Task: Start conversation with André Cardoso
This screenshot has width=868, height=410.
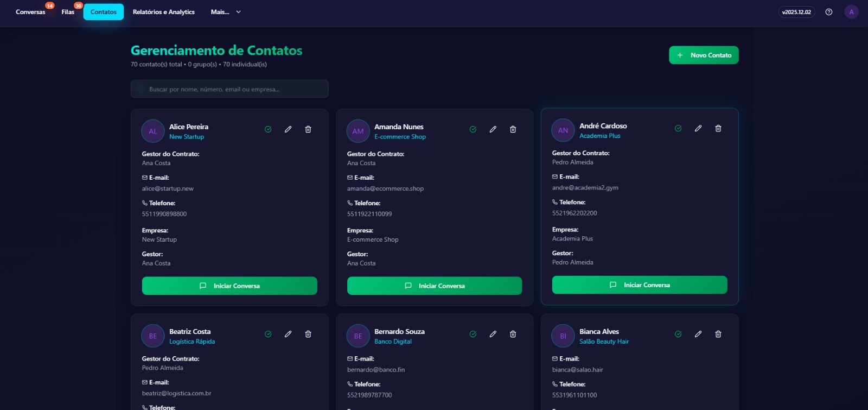Action: (640, 285)
